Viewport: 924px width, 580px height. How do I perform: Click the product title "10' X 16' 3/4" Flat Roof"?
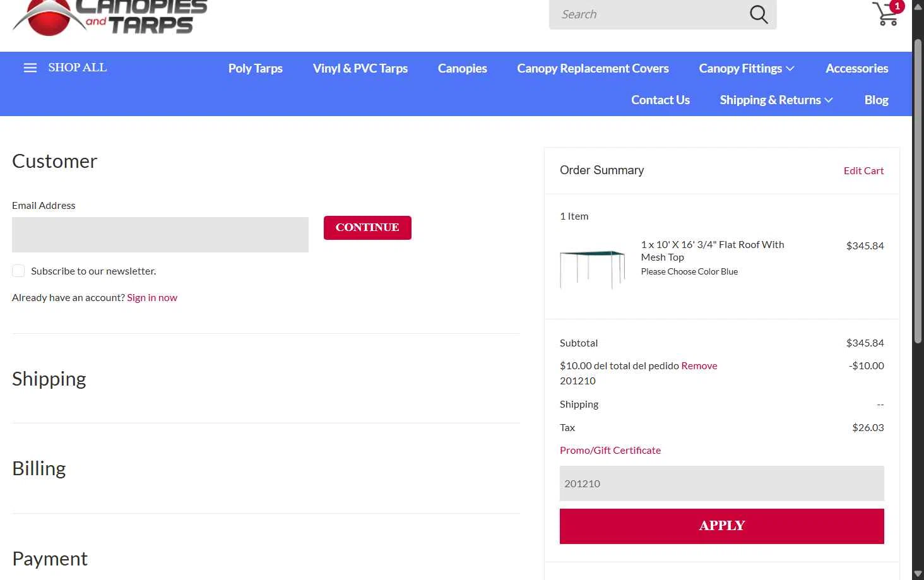click(x=713, y=251)
